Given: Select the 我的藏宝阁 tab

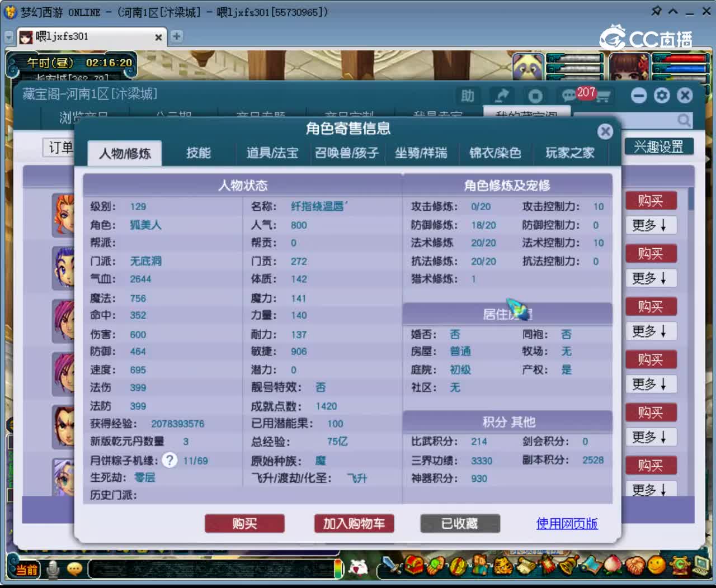Looking at the screenshot, I should click(526, 113).
